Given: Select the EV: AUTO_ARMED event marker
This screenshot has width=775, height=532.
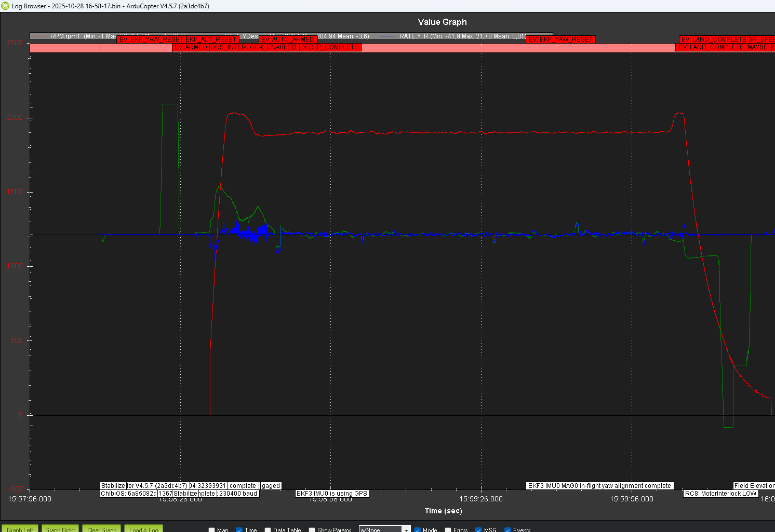Looking at the screenshot, I should click(288, 39).
